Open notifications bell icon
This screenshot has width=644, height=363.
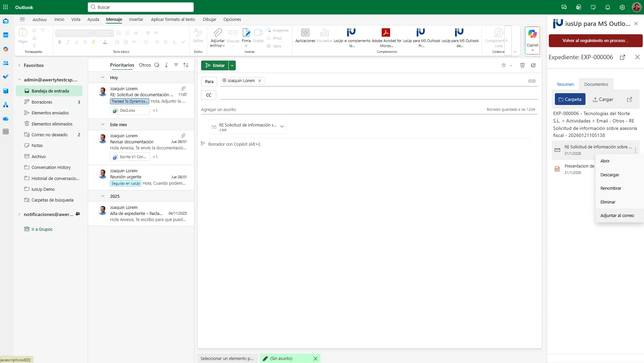[x=608, y=7]
